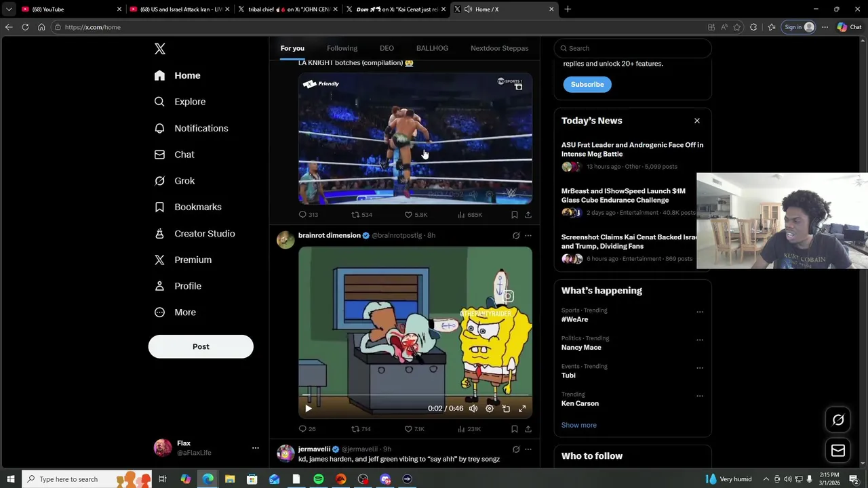Open Explore from sidebar
Image resolution: width=868 pixels, height=488 pixels.
(180, 102)
